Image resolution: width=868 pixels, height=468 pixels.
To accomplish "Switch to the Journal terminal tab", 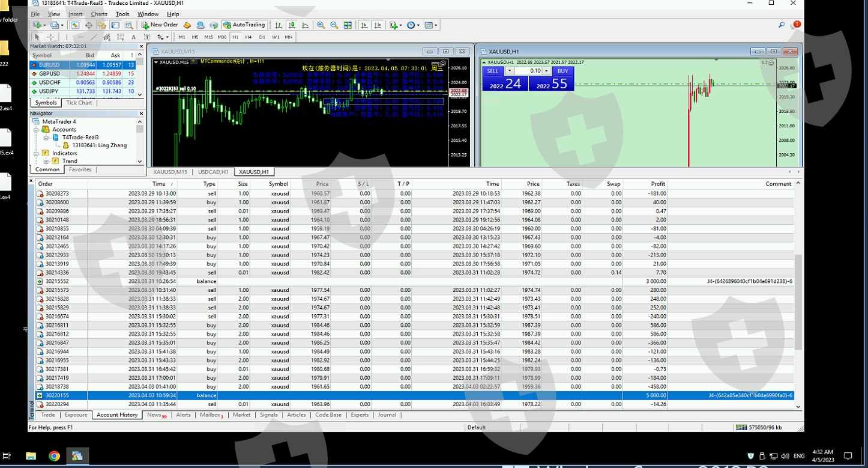I will click(387, 415).
